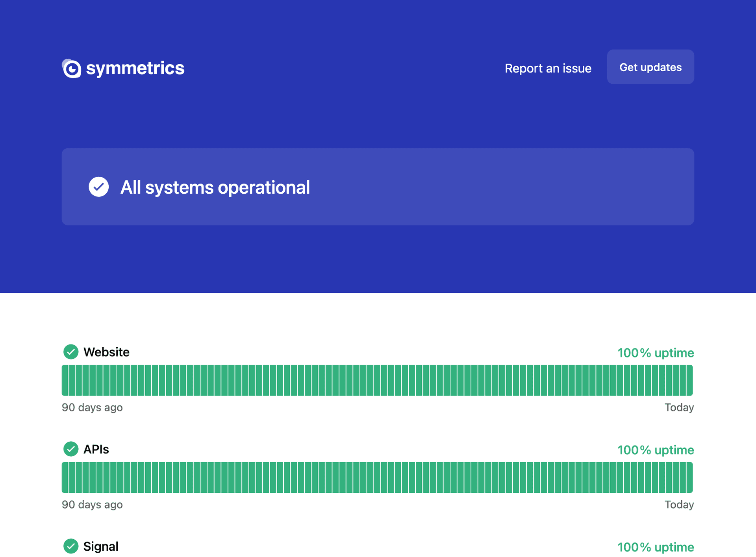Image resolution: width=756 pixels, height=557 pixels.
Task: Select the All systems operational heading
Action: pyautogui.click(x=215, y=187)
